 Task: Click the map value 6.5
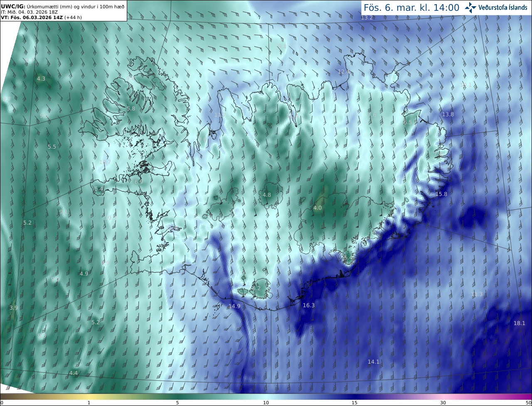[407, 122]
